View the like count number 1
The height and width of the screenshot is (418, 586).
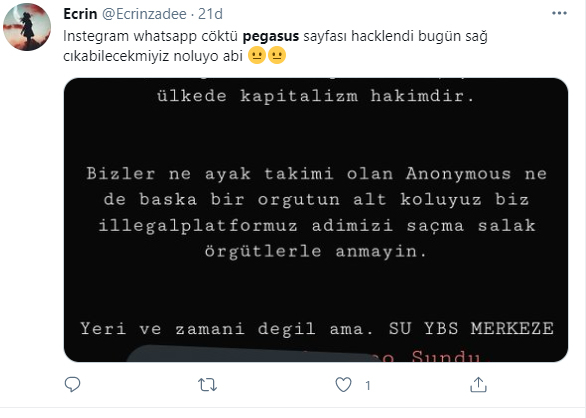coord(368,385)
